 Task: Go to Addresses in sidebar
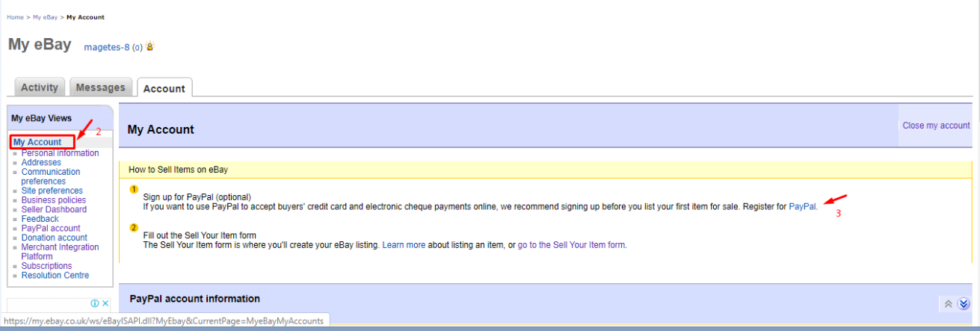[x=41, y=163]
